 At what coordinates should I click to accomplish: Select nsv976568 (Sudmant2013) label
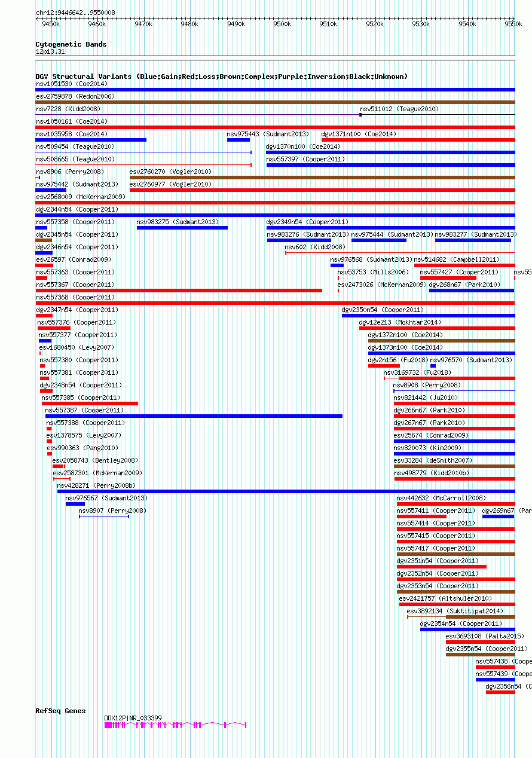coord(371,259)
